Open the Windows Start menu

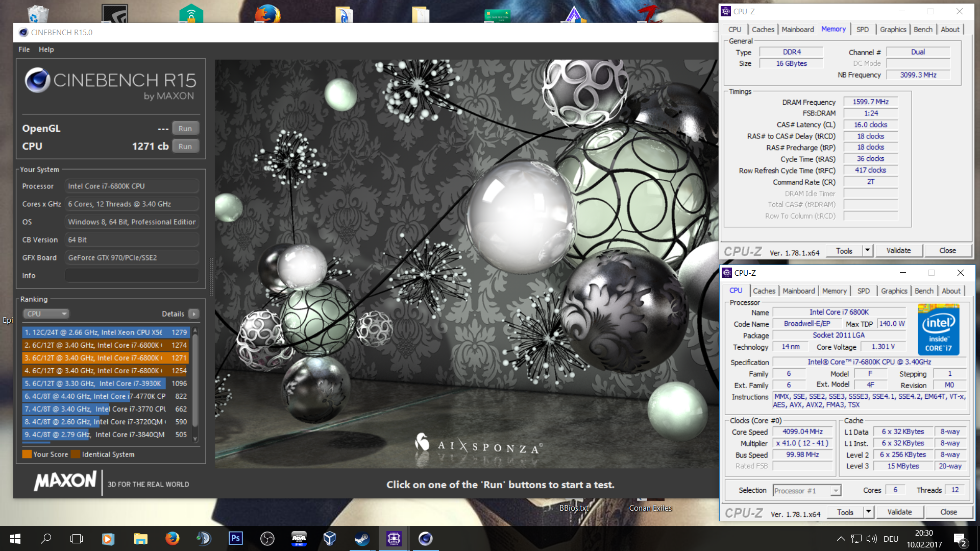[15, 538]
